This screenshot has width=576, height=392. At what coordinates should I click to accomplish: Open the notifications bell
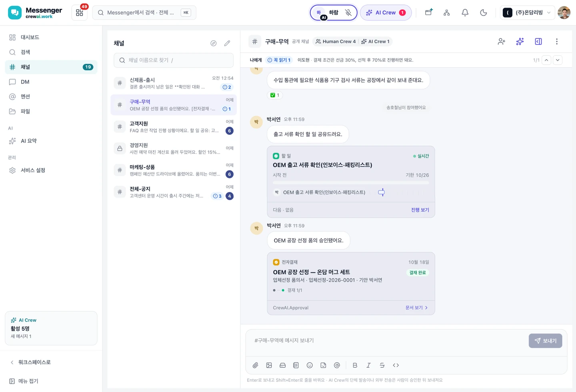tap(465, 12)
